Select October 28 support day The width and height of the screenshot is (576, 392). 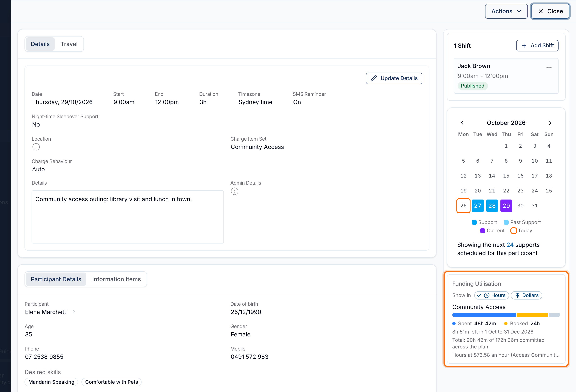[492, 206]
